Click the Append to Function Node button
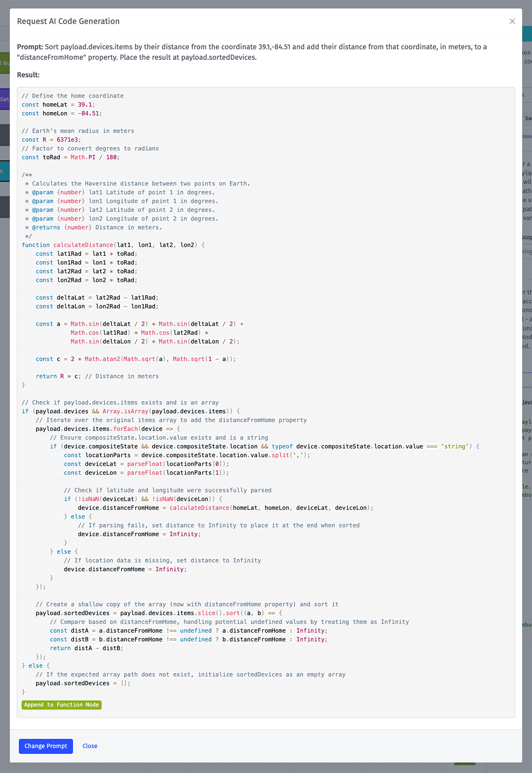532x773 pixels. (62, 705)
